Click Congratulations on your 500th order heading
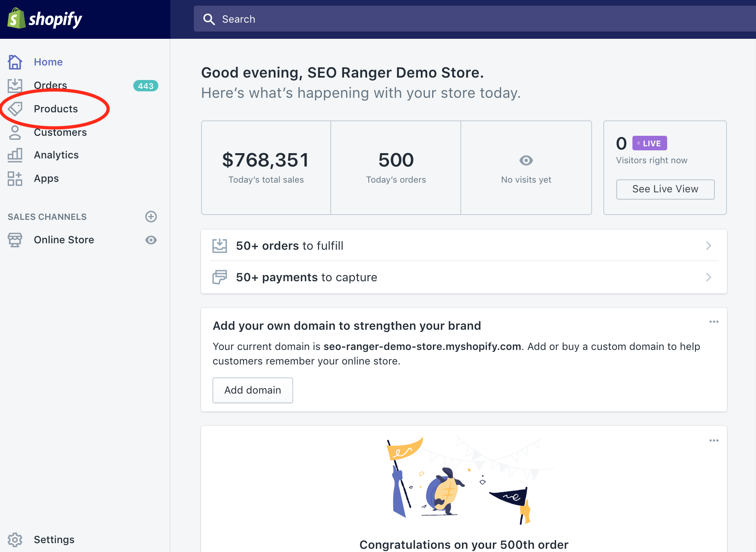This screenshot has height=552, width=756. pos(464,544)
